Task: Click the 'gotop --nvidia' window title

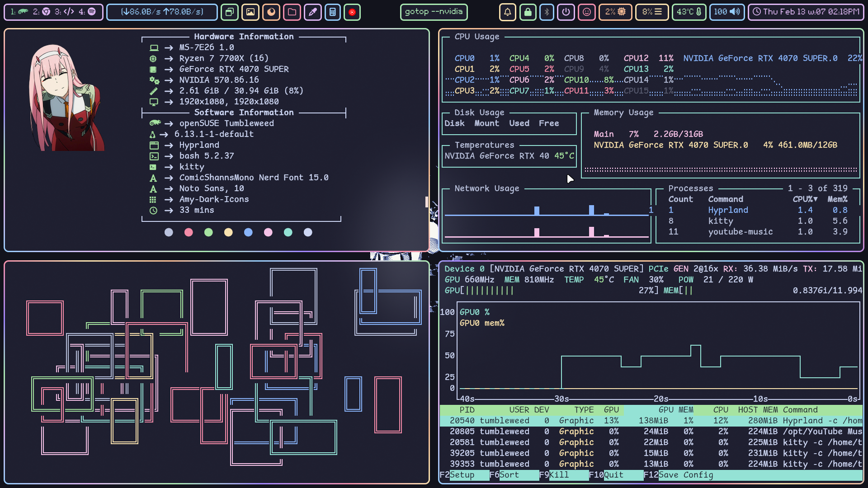Action: (434, 12)
